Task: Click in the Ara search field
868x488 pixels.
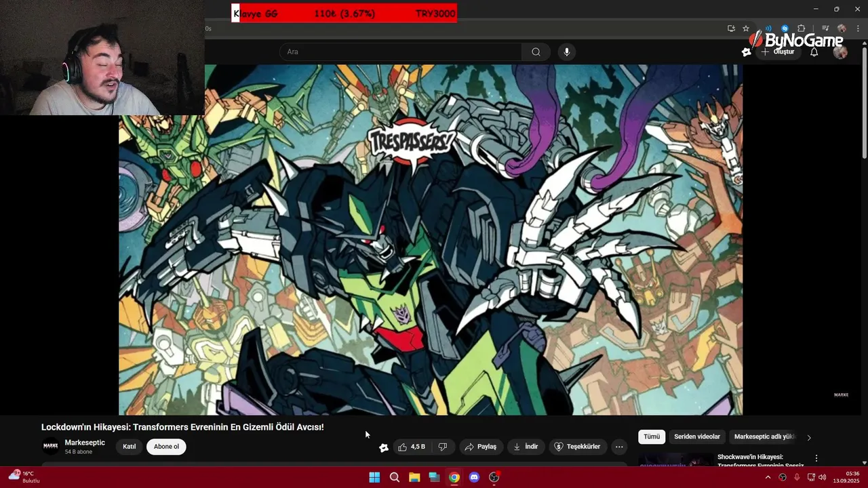Action: [x=401, y=52]
